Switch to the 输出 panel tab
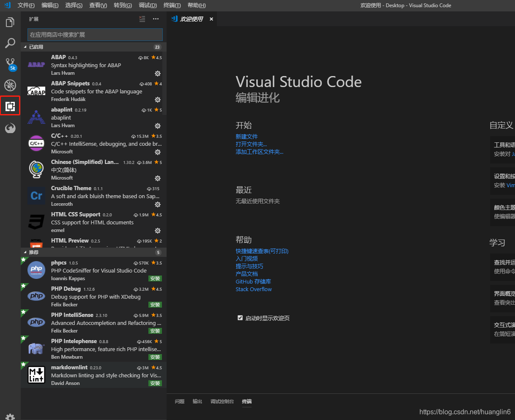The width and height of the screenshot is (515, 420). tap(197, 401)
